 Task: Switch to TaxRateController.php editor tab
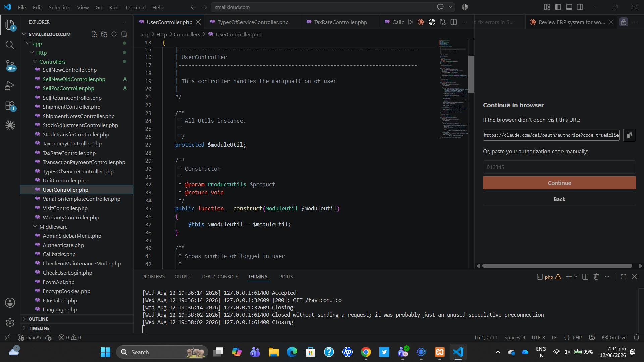(340, 22)
